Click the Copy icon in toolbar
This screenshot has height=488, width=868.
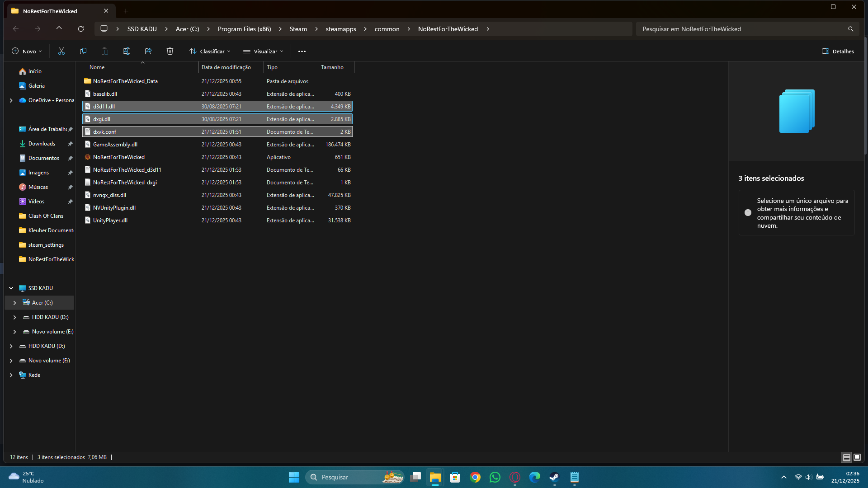pos(83,51)
